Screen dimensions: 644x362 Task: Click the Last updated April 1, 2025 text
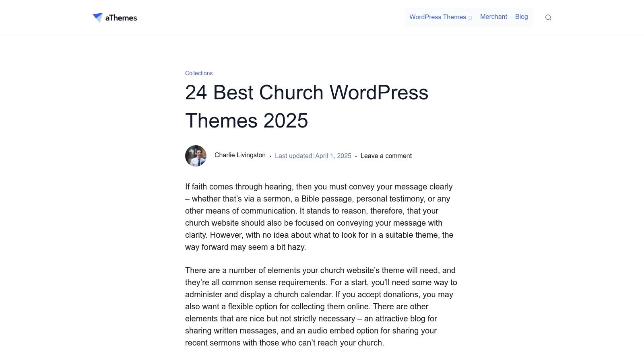tap(313, 156)
